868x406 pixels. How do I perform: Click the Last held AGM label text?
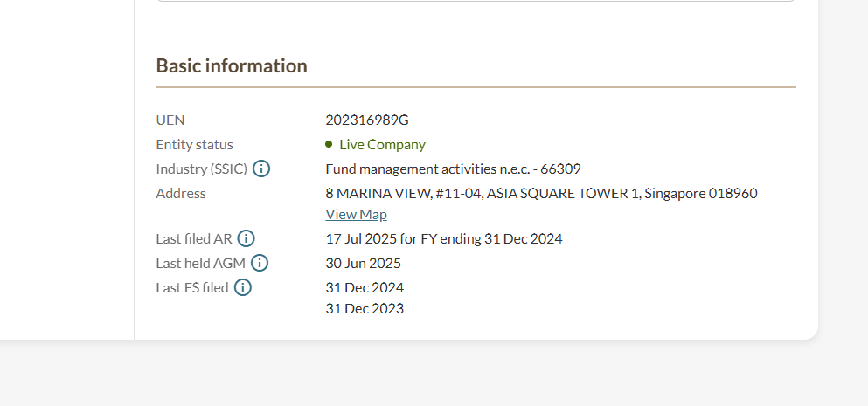(x=200, y=263)
